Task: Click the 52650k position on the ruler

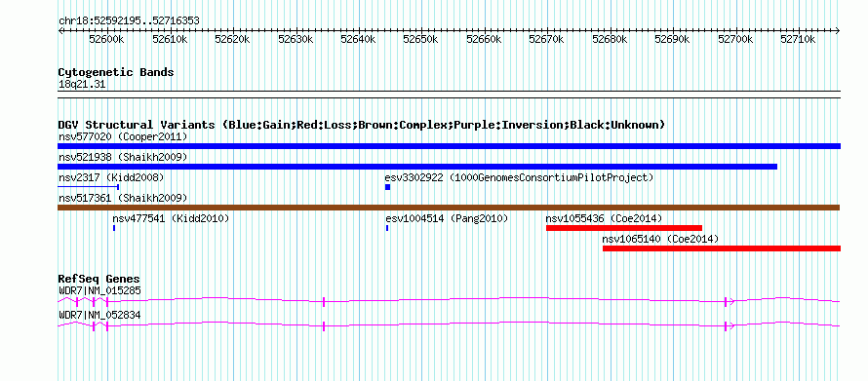Action: (x=421, y=40)
